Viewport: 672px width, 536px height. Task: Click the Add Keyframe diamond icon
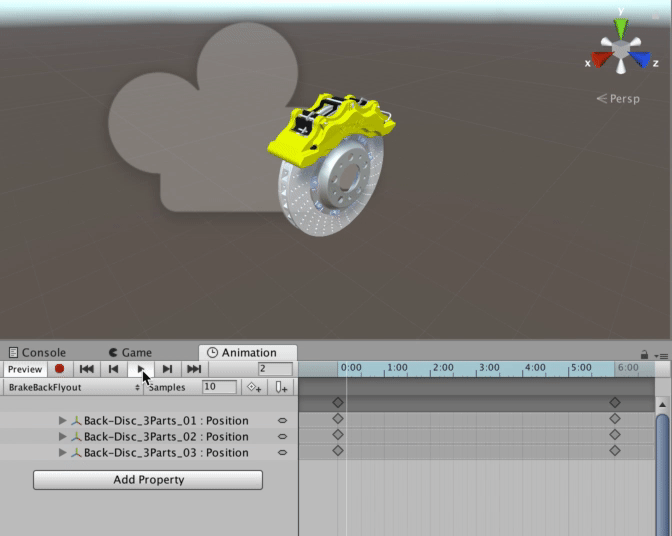254,387
